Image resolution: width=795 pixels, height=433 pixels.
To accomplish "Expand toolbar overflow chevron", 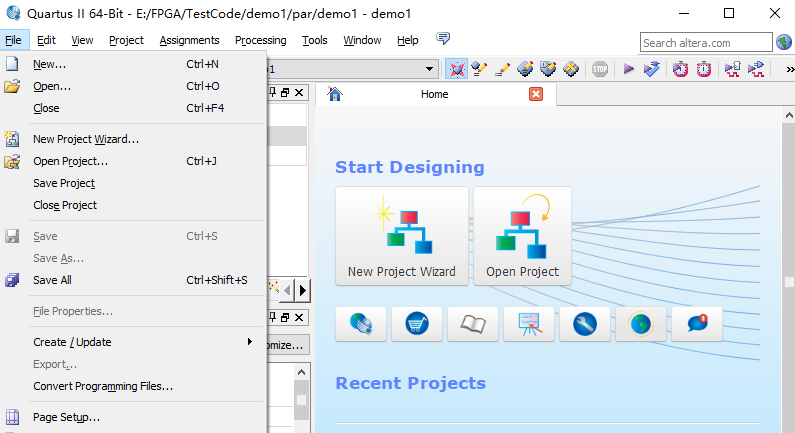I will 790,69.
